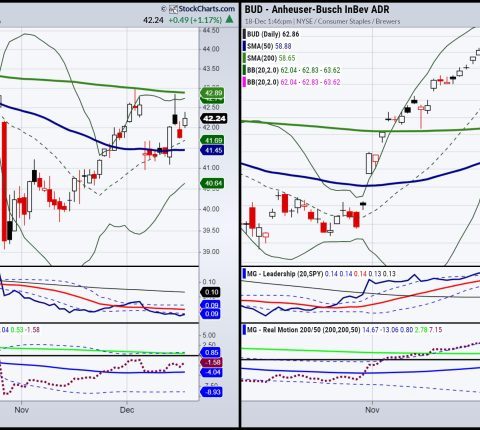Click the blue -8.93 value tag
The image size is (480, 430).
pyautogui.click(x=212, y=392)
